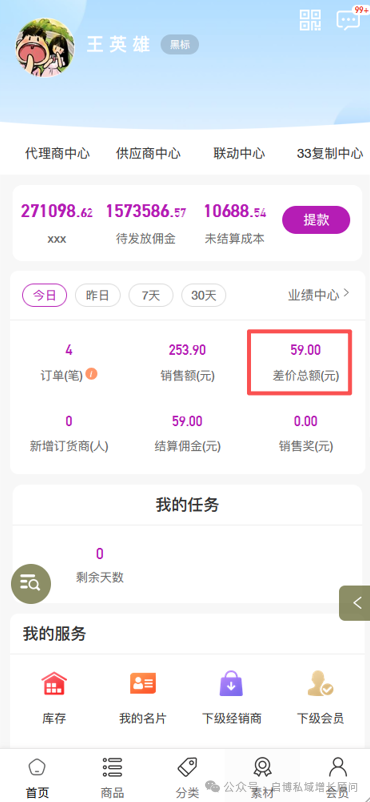Open the 我的名片 card icon

coord(143,683)
